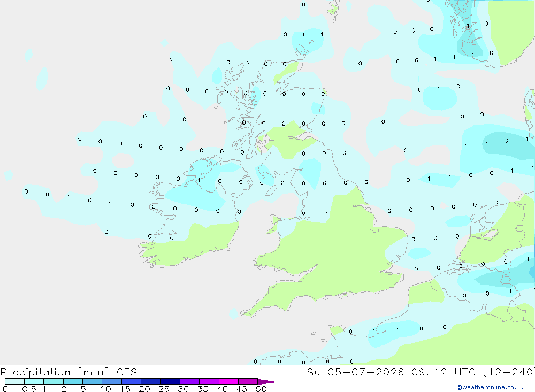
Task: Pick the 15–20 mm legend color swatch
Action: pyautogui.click(x=132, y=381)
